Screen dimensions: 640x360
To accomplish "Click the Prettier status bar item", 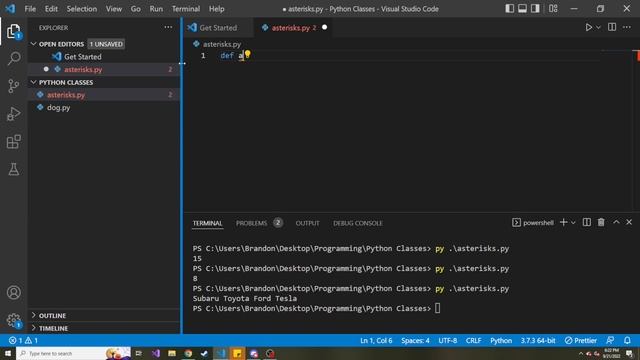I will click(581, 340).
